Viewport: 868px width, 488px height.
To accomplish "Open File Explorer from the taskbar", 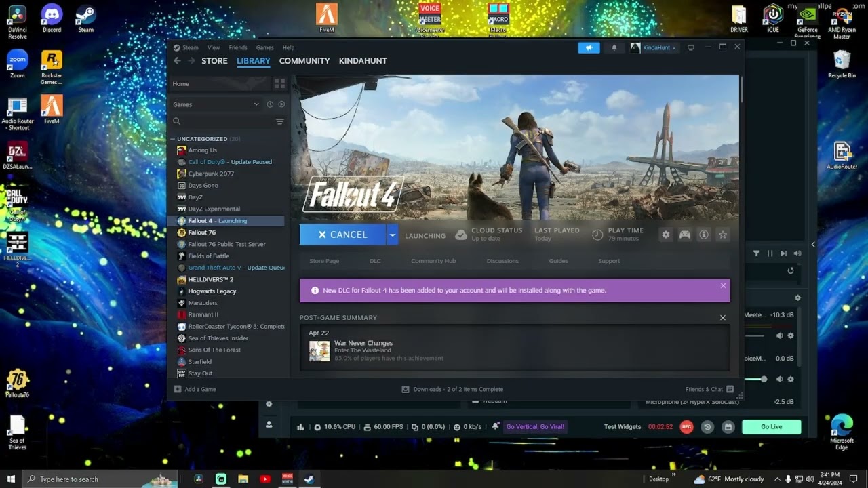I will 243,479.
